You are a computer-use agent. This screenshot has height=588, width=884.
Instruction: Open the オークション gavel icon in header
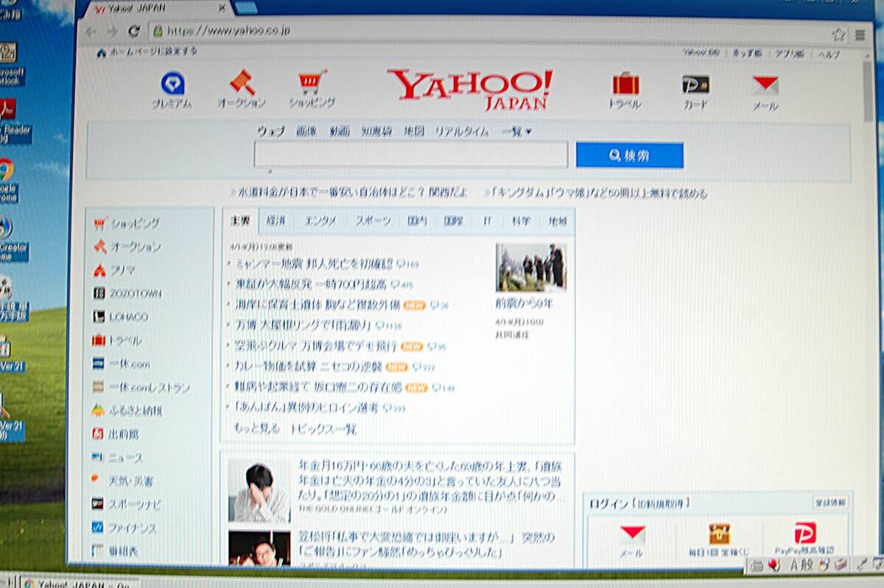click(242, 83)
